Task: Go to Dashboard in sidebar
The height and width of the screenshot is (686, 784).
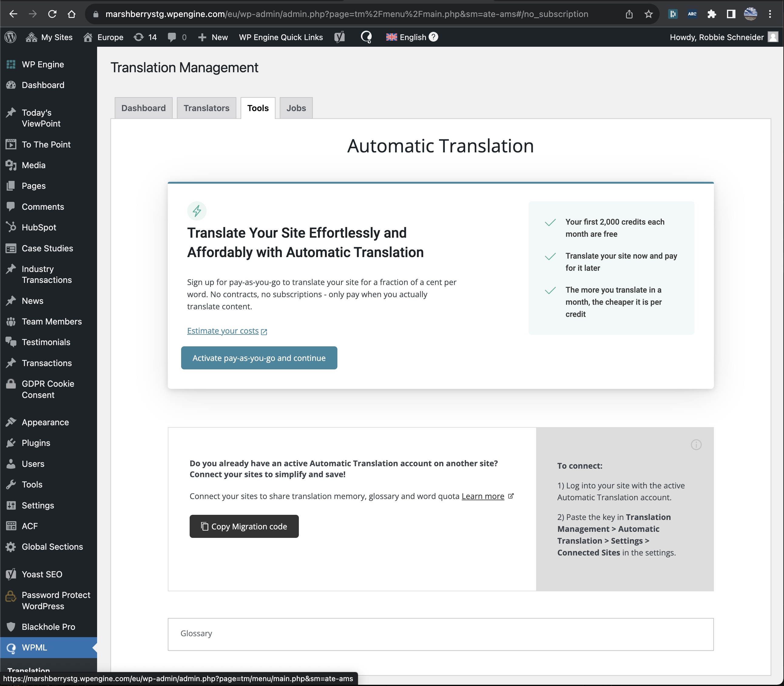Action: (49, 85)
